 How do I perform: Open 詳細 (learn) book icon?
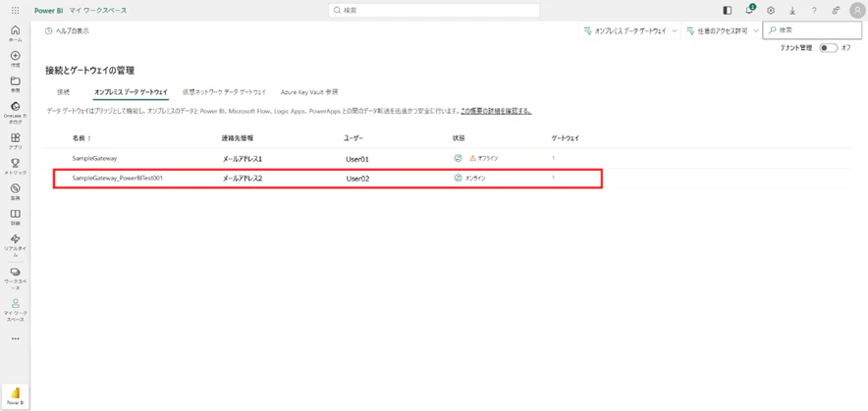pyautogui.click(x=16, y=217)
